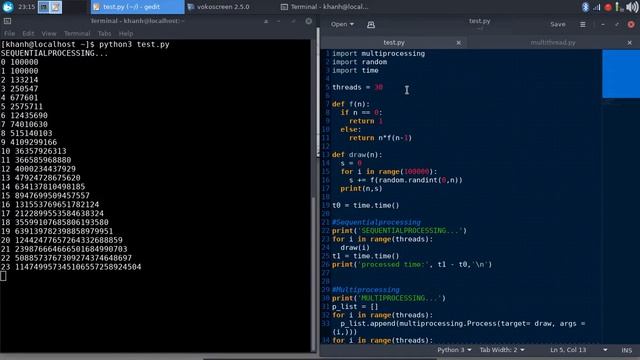Expand the arrow next to Ln 5, Col 13
The width and height of the screenshot is (640, 360).
click(605, 350)
